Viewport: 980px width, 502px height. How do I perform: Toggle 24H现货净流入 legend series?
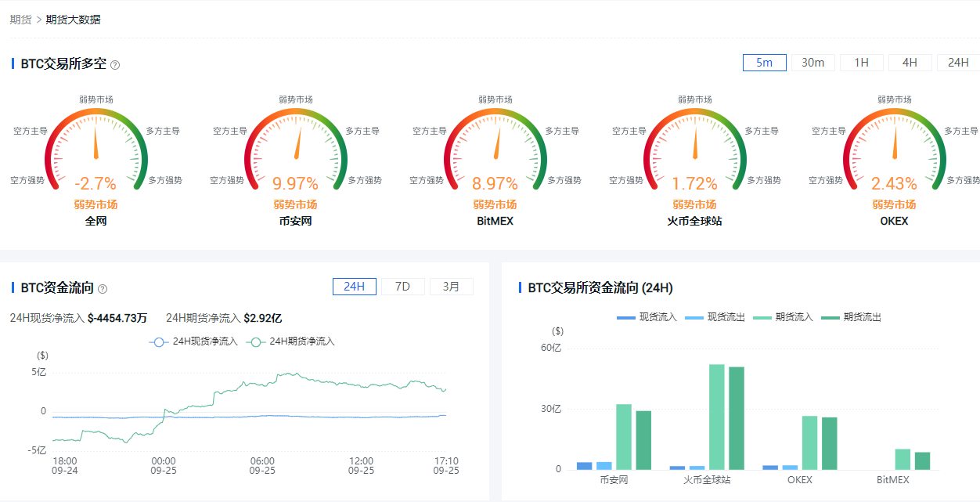pyautogui.click(x=193, y=342)
